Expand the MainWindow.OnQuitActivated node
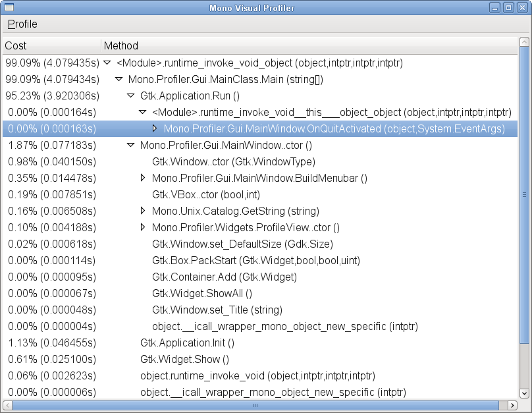532x413 pixels. [155, 129]
